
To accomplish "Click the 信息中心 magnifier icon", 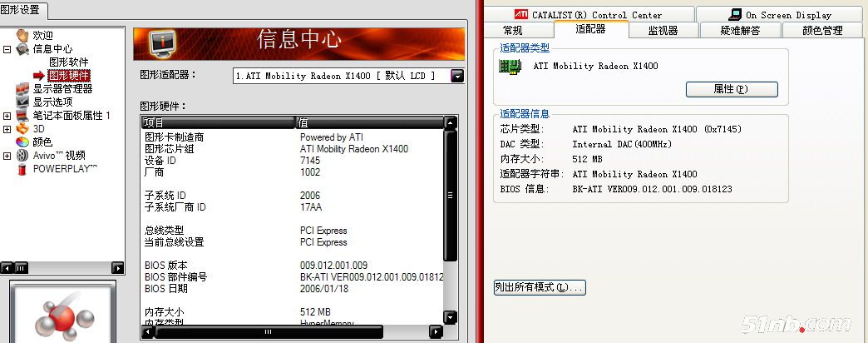I will pos(22,49).
